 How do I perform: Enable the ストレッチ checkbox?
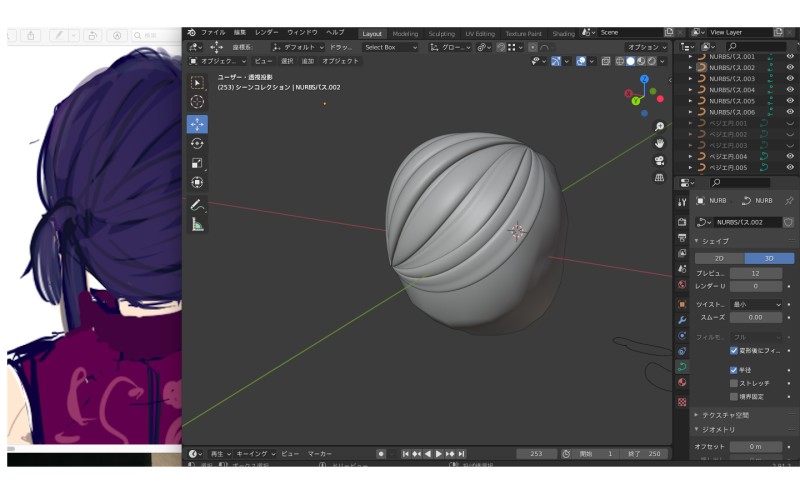click(734, 383)
